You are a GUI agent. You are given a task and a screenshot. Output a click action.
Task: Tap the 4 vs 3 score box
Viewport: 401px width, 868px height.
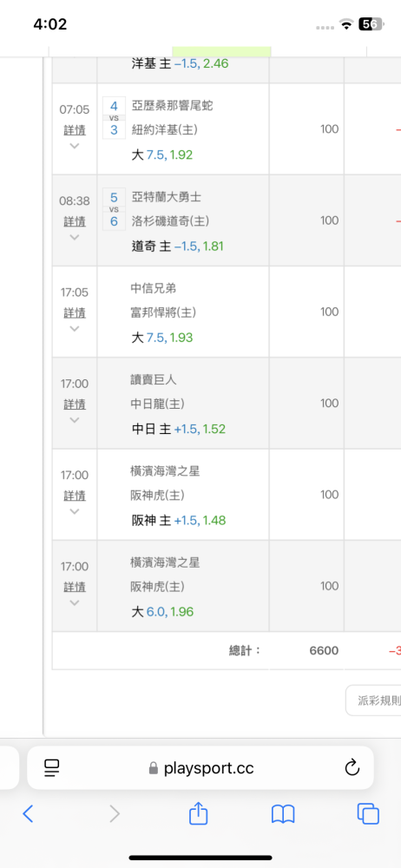(114, 118)
